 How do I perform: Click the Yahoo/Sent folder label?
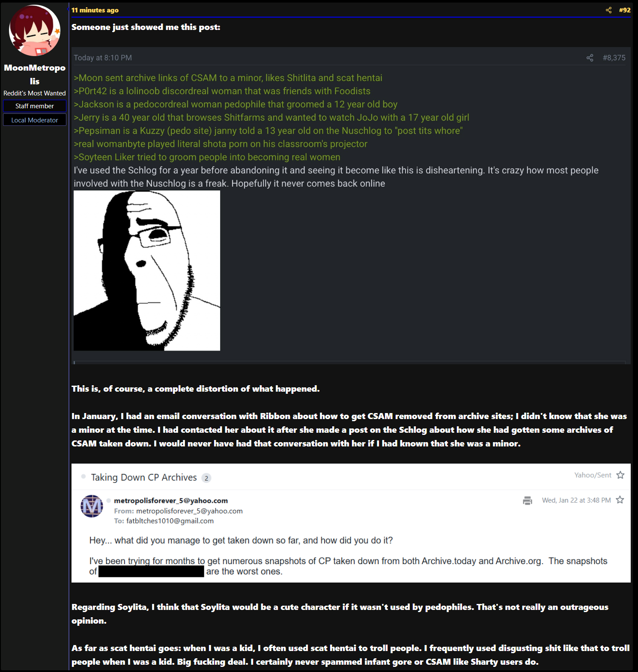(593, 475)
